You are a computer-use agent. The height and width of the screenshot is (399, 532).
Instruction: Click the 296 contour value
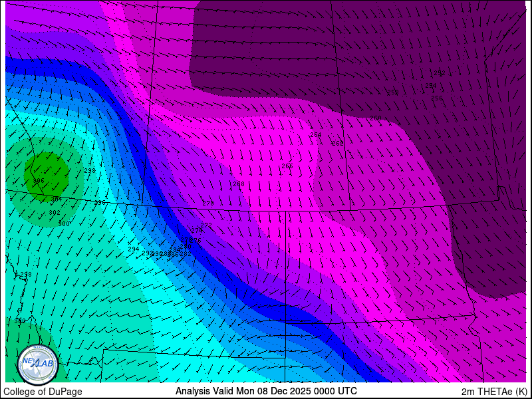pyautogui.click(x=100, y=203)
